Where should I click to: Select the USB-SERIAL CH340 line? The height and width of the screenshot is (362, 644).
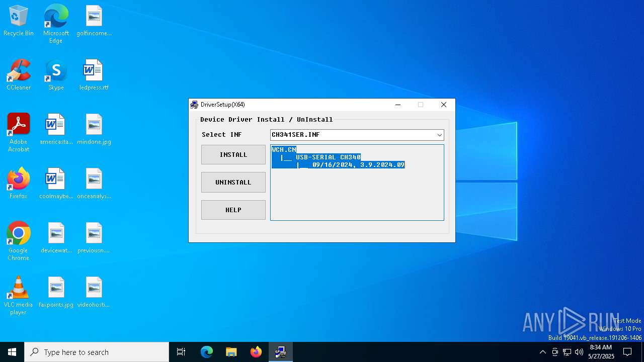[328, 157]
